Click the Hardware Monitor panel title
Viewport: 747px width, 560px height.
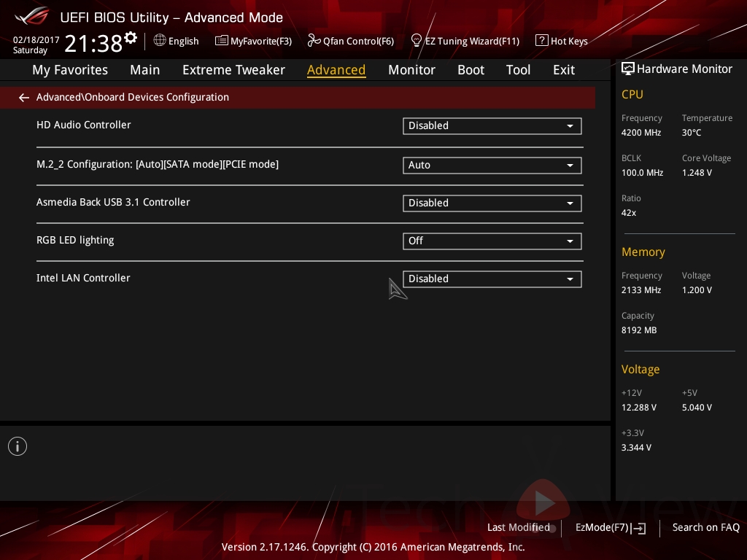[x=684, y=69]
